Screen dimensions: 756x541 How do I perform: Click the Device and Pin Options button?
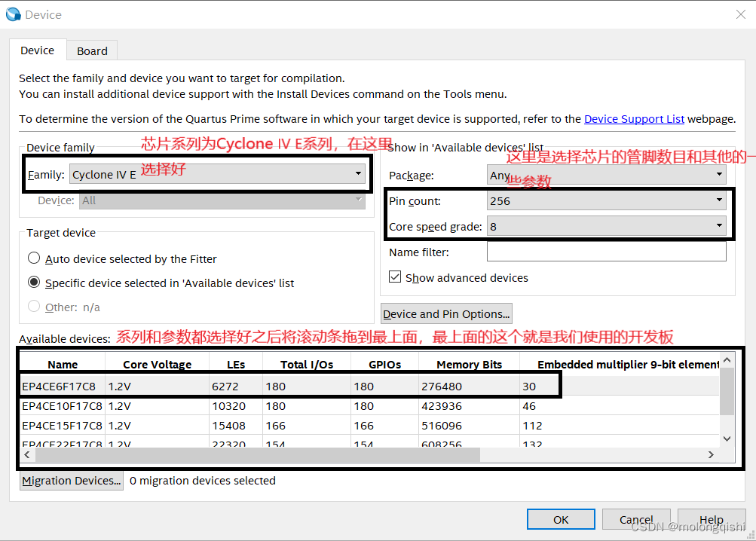click(x=446, y=314)
